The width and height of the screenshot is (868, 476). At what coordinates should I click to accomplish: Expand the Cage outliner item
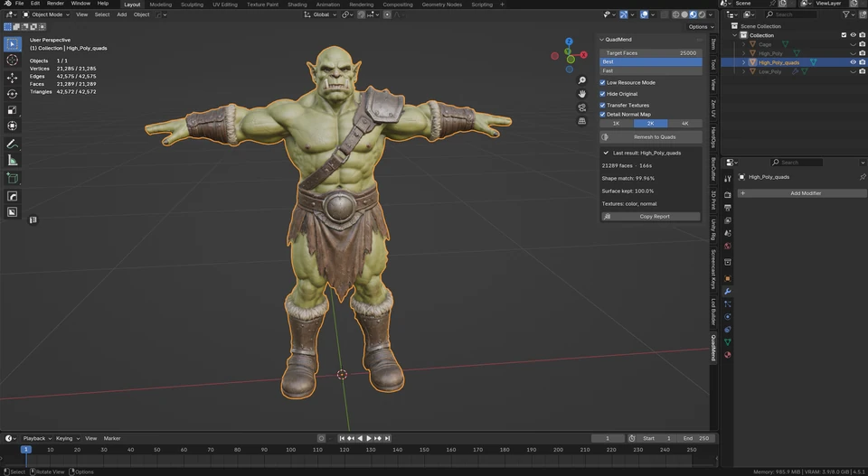(743, 44)
